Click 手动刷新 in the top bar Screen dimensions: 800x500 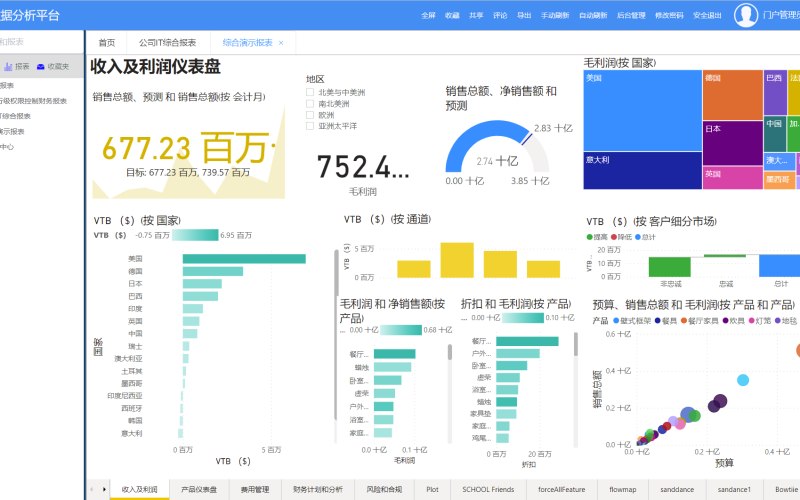tap(555, 15)
